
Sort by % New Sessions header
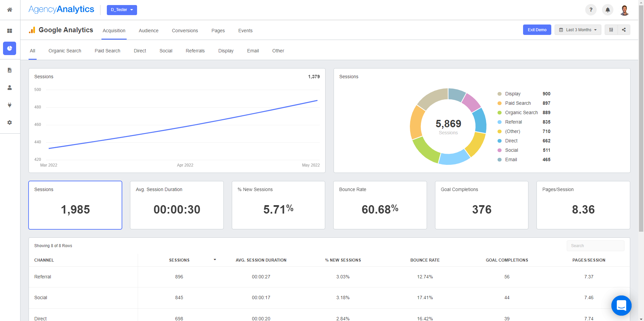point(343,260)
